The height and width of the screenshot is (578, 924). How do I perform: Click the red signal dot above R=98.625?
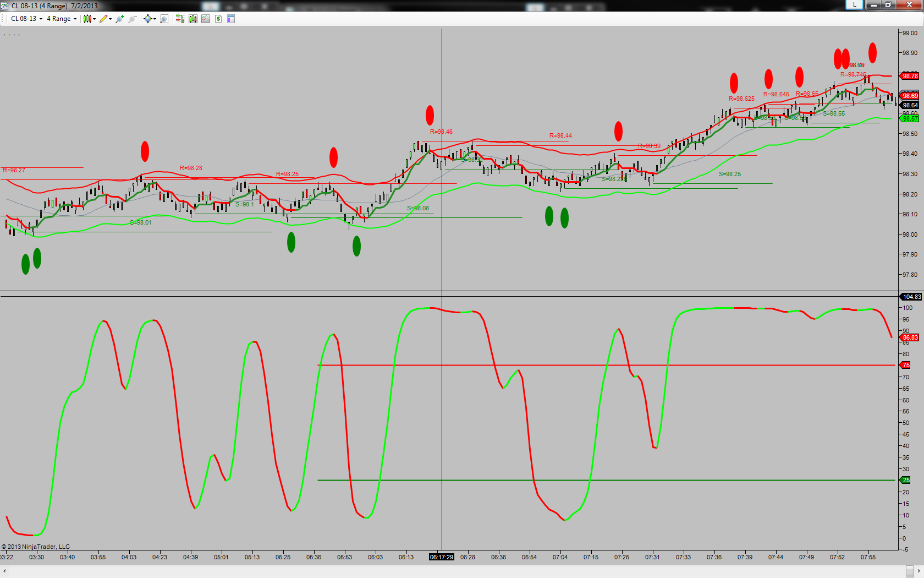734,83
